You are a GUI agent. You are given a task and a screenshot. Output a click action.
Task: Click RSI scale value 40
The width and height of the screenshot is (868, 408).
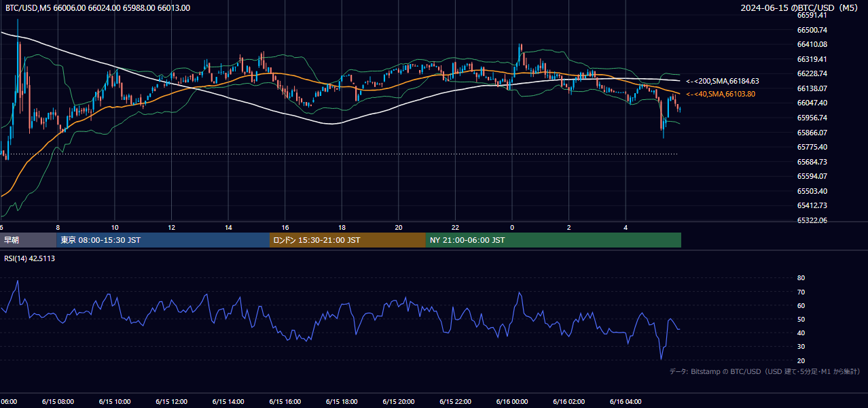click(x=801, y=333)
